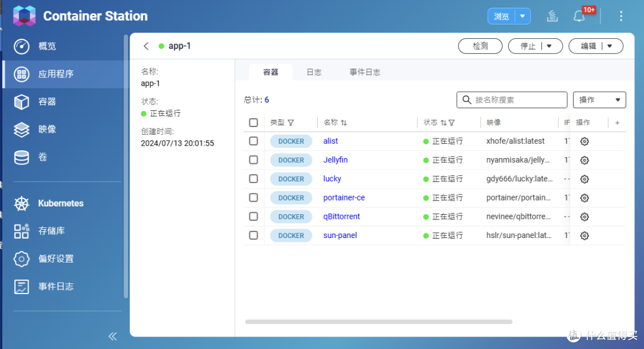Go back using the arrow beside app-1

click(x=146, y=46)
